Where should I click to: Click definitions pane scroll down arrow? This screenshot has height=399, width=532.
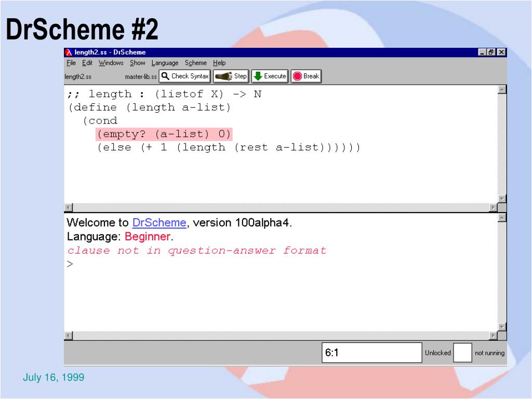click(502, 199)
